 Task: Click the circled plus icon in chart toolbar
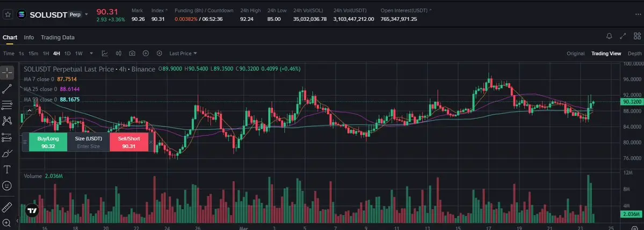pyautogui.click(x=146, y=53)
